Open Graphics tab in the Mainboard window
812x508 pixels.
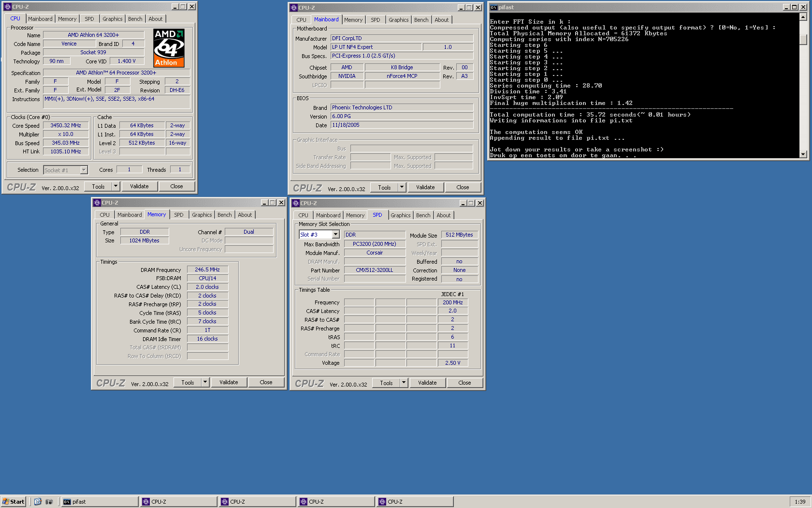(x=399, y=20)
